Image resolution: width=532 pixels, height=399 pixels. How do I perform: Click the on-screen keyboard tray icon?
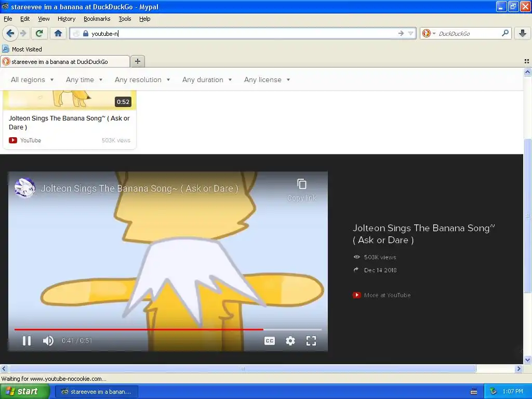pyautogui.click(x=474, y=392)
